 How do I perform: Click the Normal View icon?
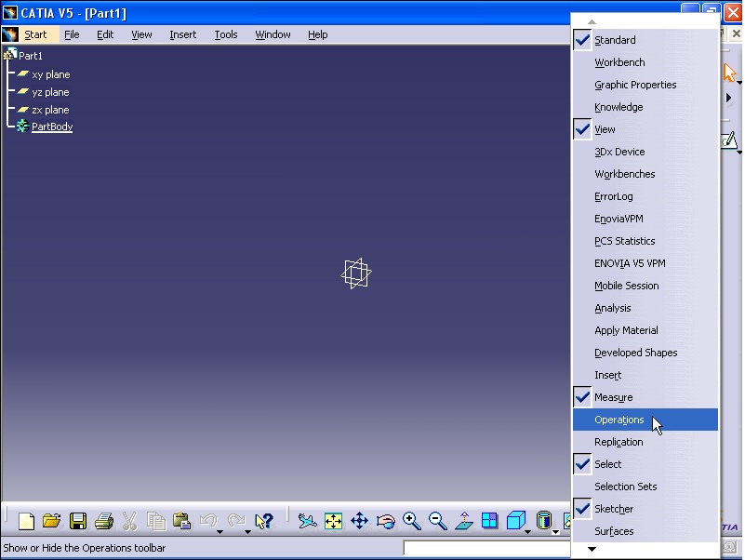point(464,521)
